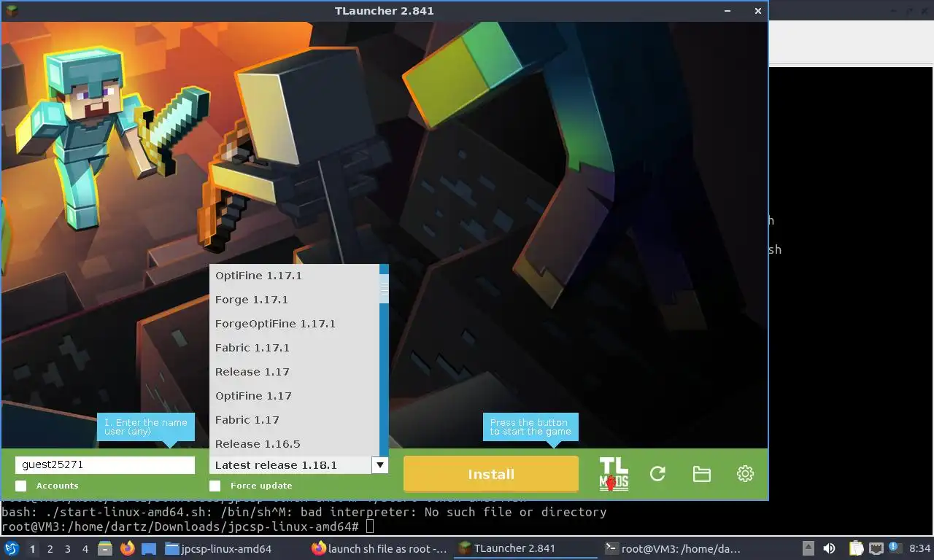Open the network icon in system tray
The image size is (934, 560).
[x=876, y=548]
